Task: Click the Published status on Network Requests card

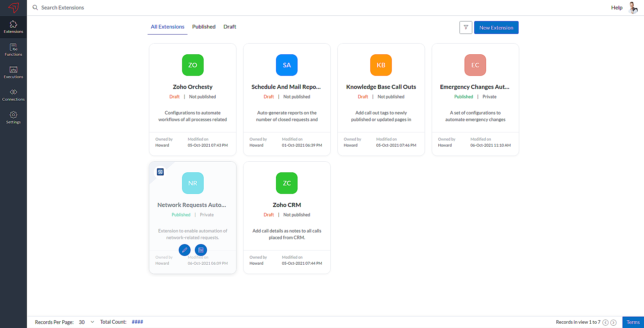Action: pyautogui.click(x=181, y=215)
